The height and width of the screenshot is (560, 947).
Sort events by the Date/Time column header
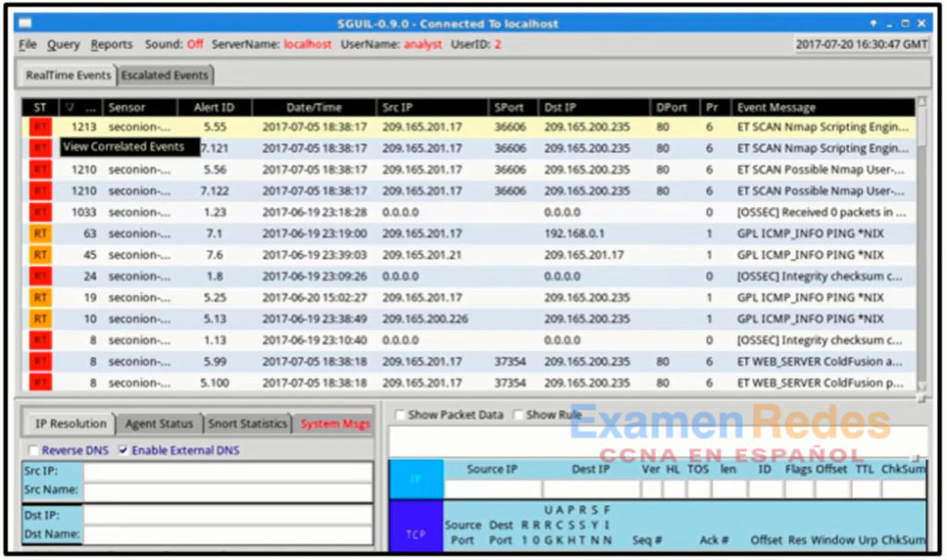tap(314, 108)
